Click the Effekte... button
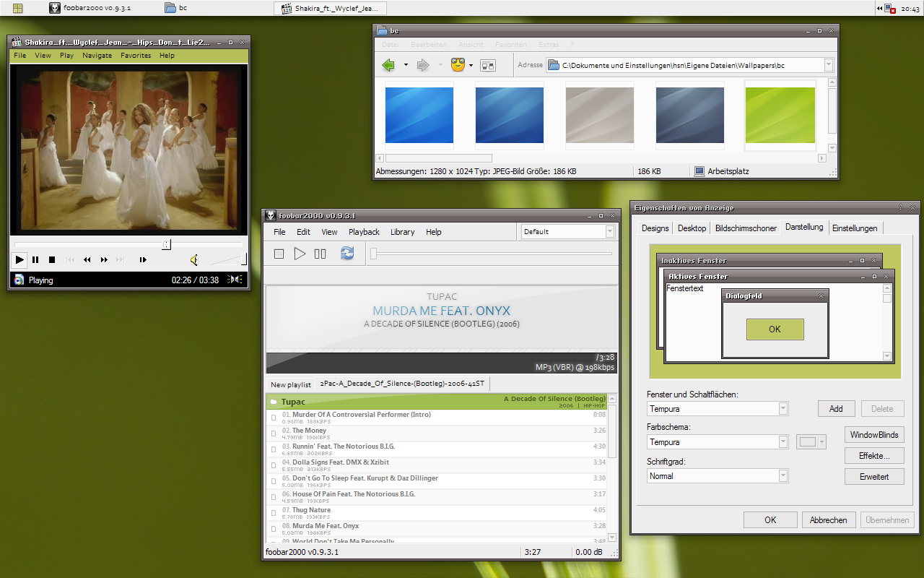 (x=874, y=456)
